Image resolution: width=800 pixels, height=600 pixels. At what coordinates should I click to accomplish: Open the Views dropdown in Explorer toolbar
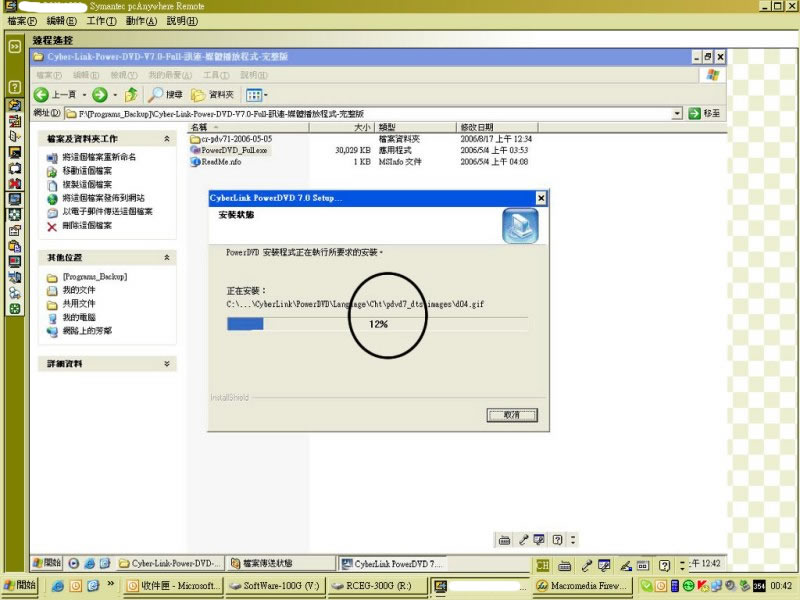pyautogui.click(x=256, y=95)
